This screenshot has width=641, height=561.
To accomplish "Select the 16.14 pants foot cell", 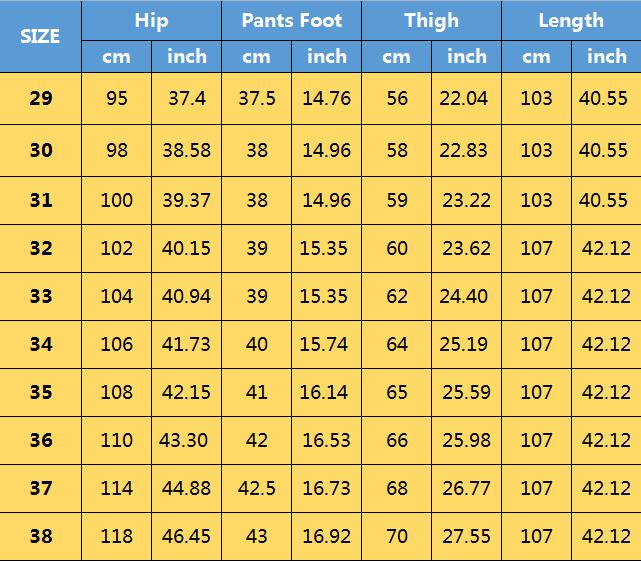I will pos(326,392).
